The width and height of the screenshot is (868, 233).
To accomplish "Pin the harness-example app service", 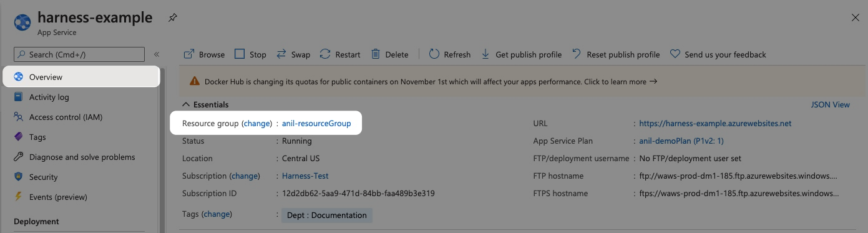I will point(172,18).
